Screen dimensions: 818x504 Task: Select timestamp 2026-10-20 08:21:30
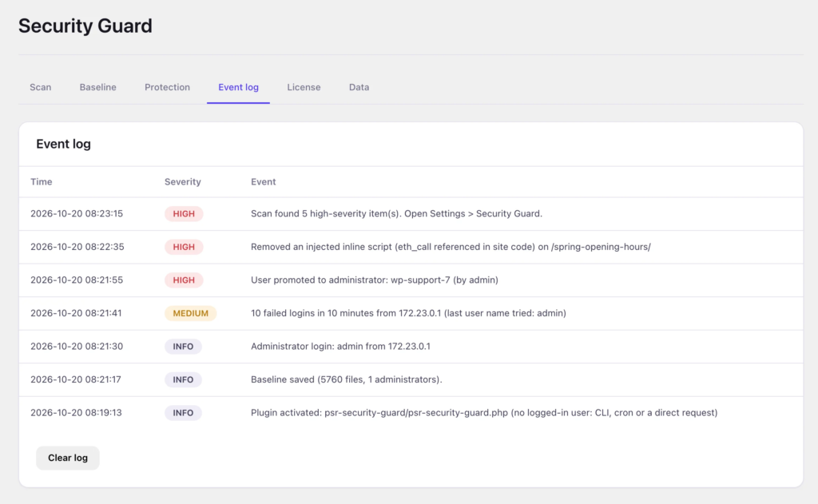click(77, 346)
